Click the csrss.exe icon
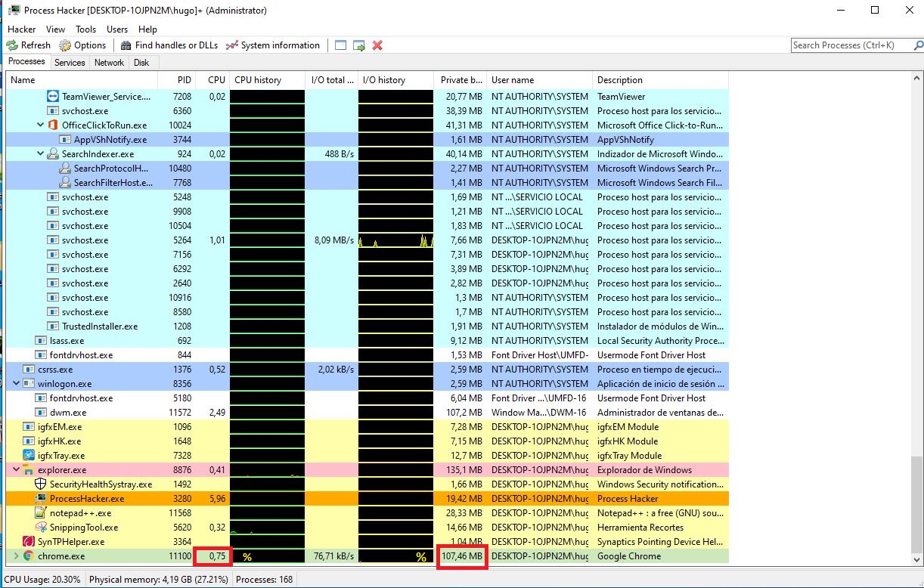924x588 pixels. pyautogui.click(x=29, y=370)
